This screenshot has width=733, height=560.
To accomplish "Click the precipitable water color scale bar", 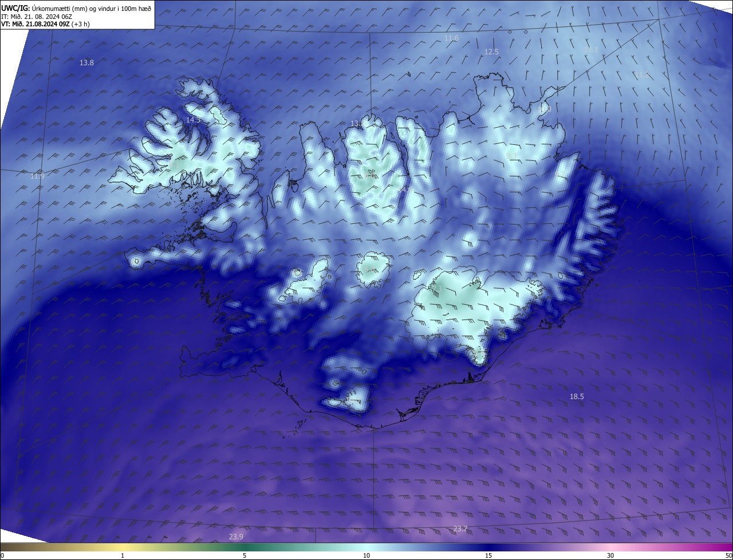I will coord(366,547).
